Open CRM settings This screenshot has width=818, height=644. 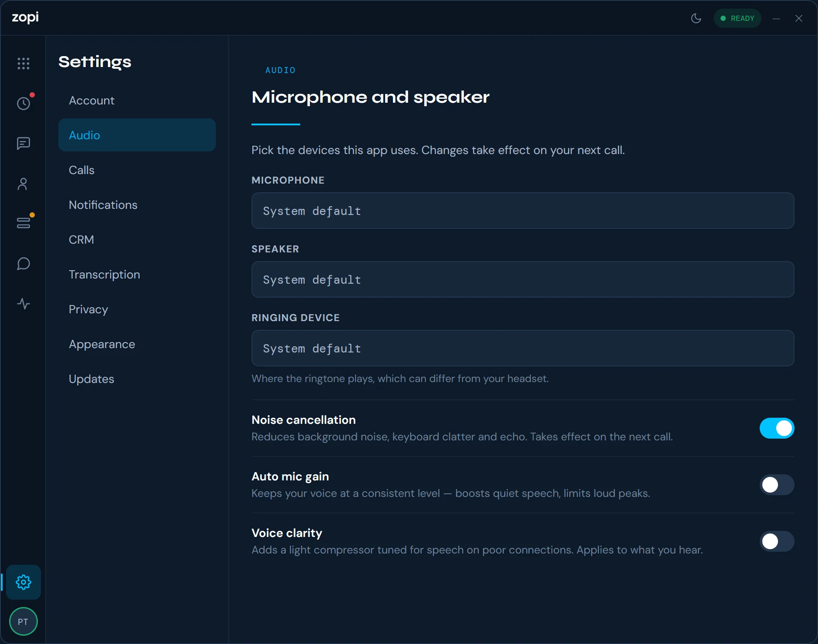(137, 239)
